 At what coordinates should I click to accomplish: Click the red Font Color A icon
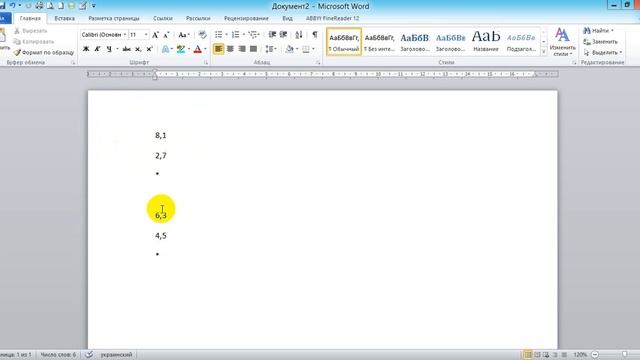(198, 49)
